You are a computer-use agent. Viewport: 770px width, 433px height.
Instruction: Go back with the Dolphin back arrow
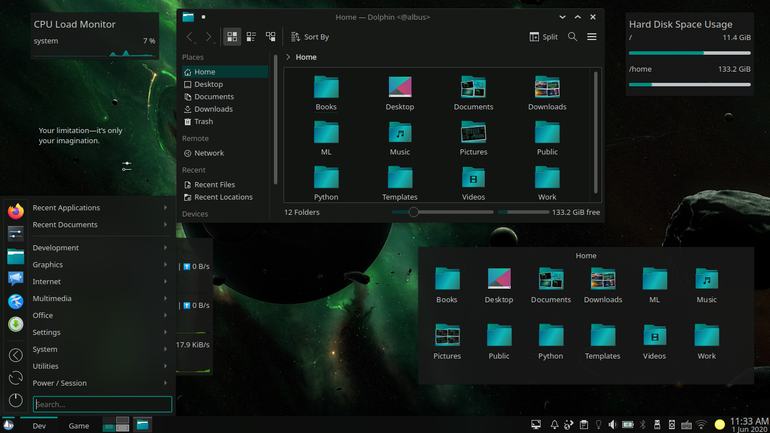(190, 37)
